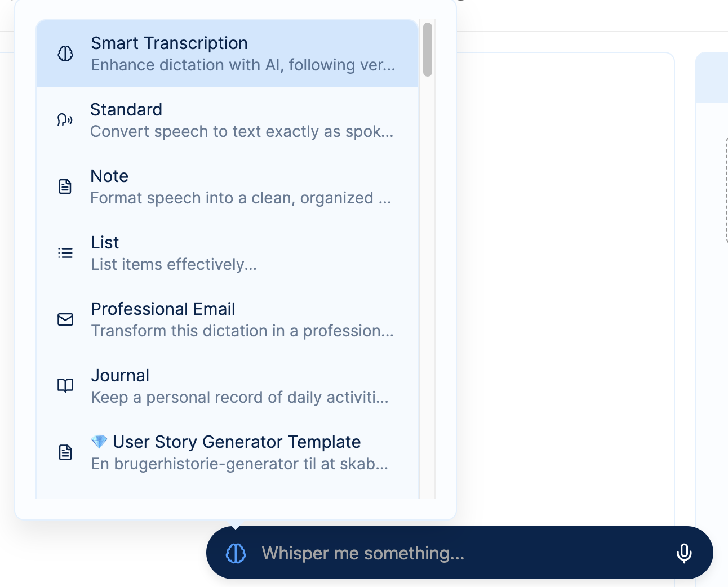The height and width of the screenshot is (587, 728).
Task: Select the List mode title
Action: pos(105,243)
